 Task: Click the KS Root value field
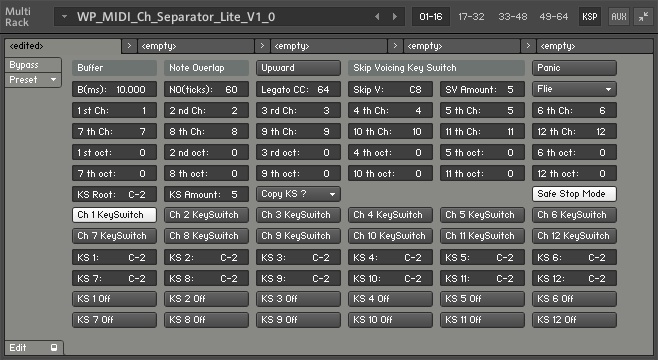point(114,194)
